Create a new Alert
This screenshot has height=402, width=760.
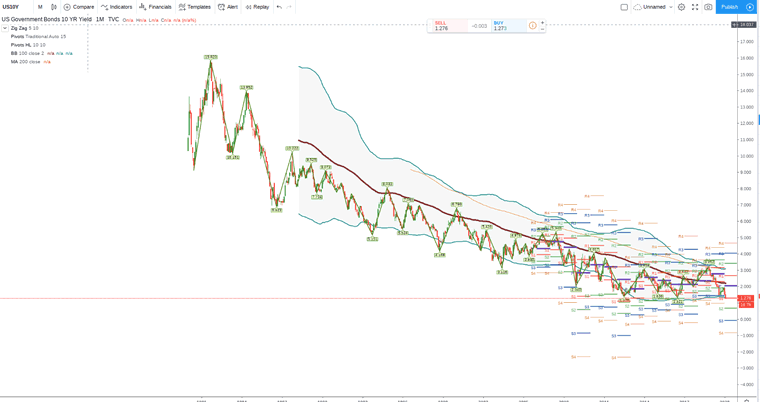click(228, 7)
